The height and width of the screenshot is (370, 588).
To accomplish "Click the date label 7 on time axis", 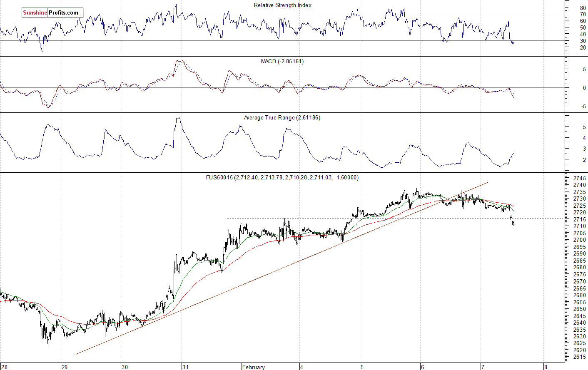I will [x=483, y=367].
